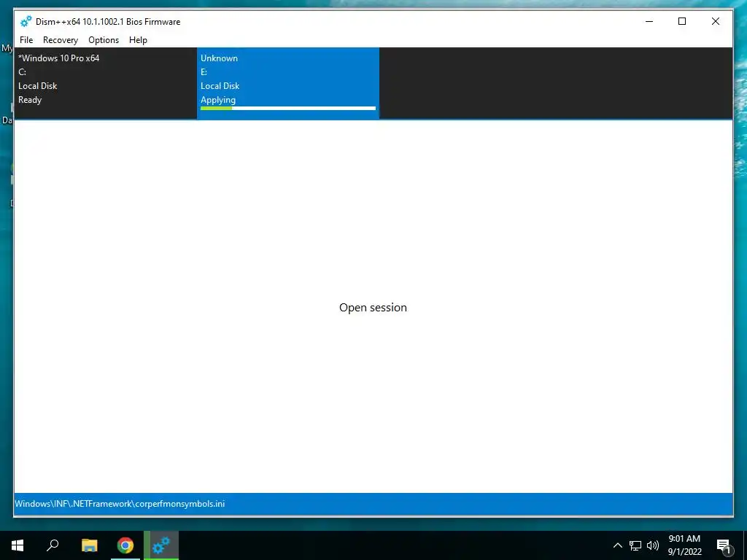
Task: Open the Recovery menu
Action: tap(61, 40)
